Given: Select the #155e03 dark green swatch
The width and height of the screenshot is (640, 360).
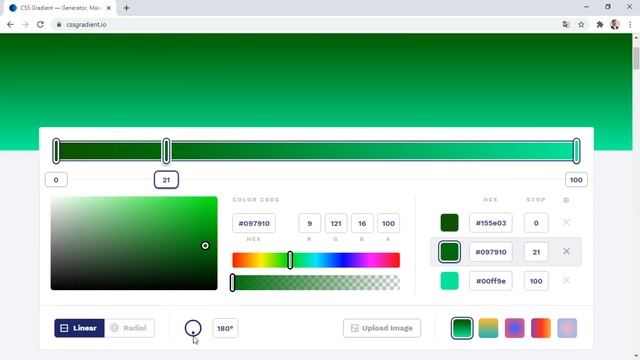Looking at the screenshot, I should click(449, 223).
